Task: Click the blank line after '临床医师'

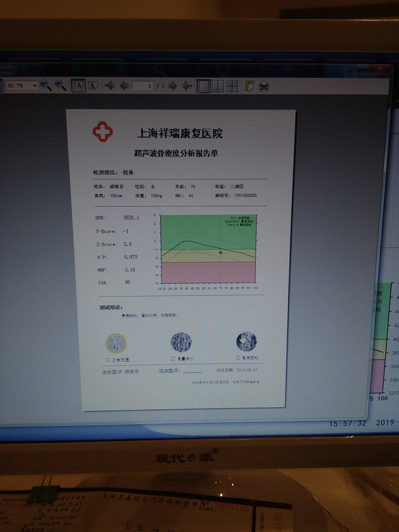Action: coord(193,372)
